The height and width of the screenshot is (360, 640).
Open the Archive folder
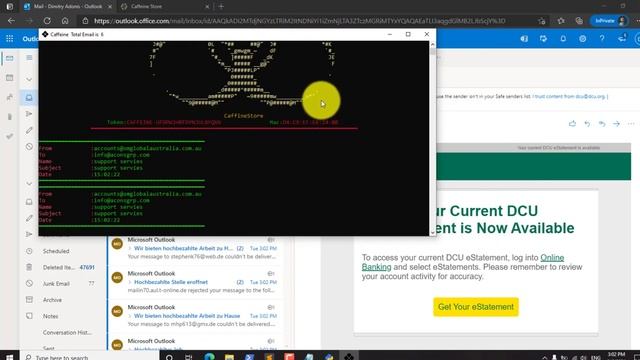(x=52, y=300)
